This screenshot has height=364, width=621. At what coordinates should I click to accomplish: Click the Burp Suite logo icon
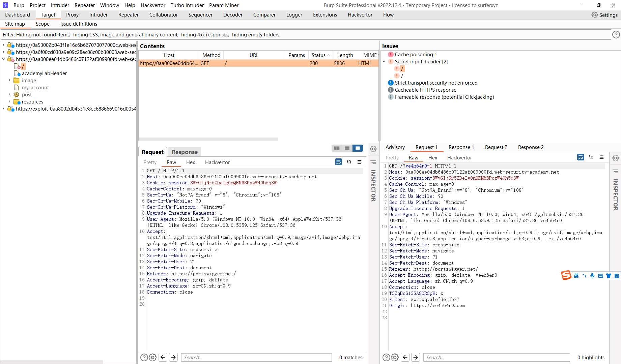(x=5, y=5)
